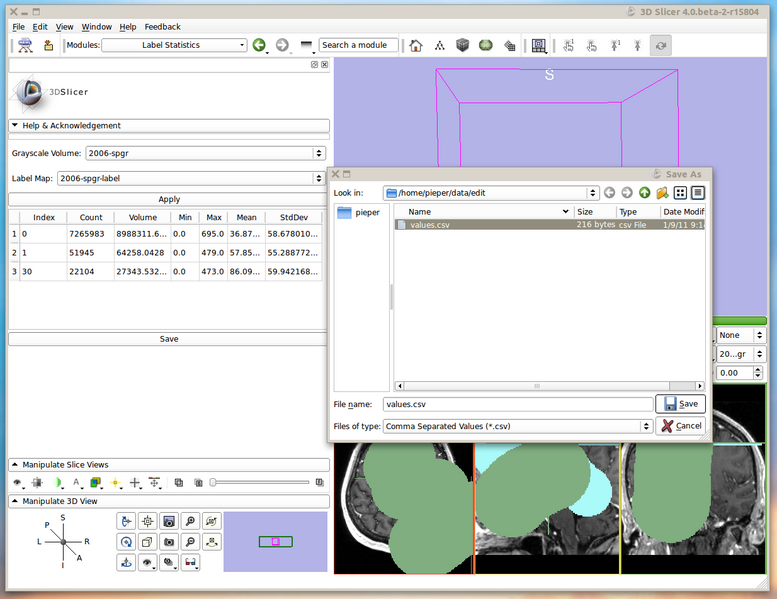
Task: Click the 'show foreground' icon at slider's right end
Action: (320, 482)
